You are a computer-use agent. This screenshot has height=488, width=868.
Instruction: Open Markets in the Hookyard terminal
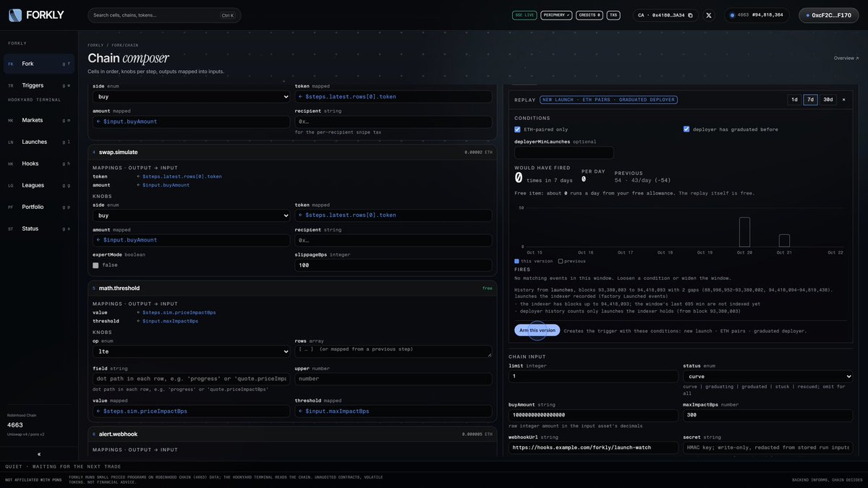tap(38, 120)
